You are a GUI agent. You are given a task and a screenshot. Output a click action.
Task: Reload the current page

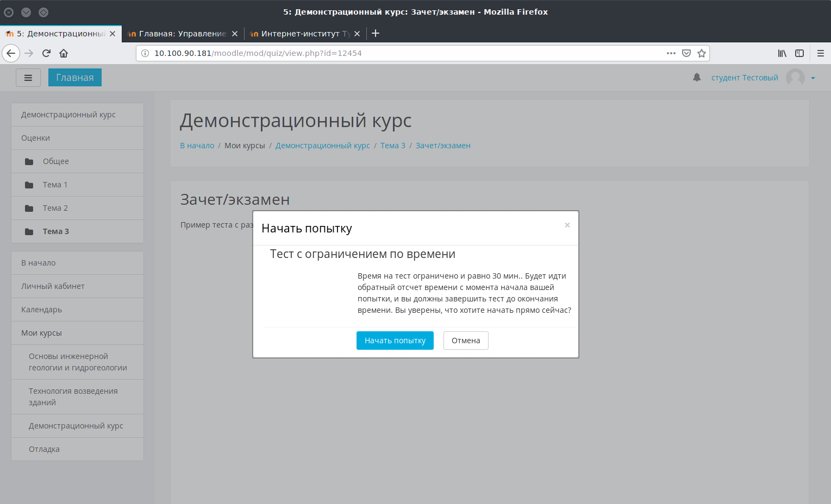[46, 53]
